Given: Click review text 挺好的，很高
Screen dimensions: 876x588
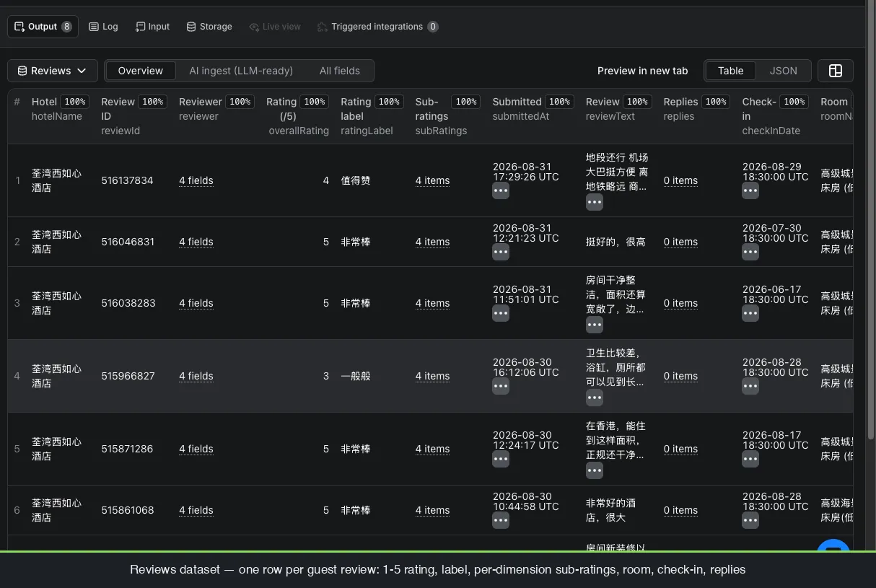Looking at the screenshot, I should [616, 242].
